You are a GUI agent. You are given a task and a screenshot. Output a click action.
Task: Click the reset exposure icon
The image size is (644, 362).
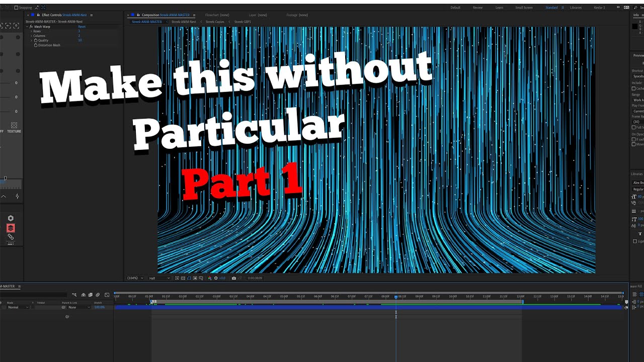pos(216,278)
